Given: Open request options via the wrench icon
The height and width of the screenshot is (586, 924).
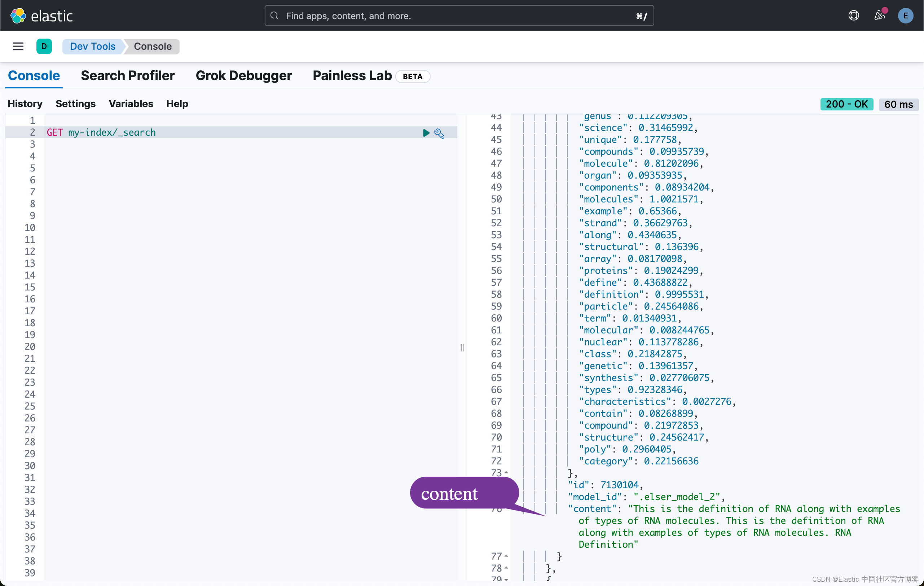Looking at the screenshot, I should (439, 133).
